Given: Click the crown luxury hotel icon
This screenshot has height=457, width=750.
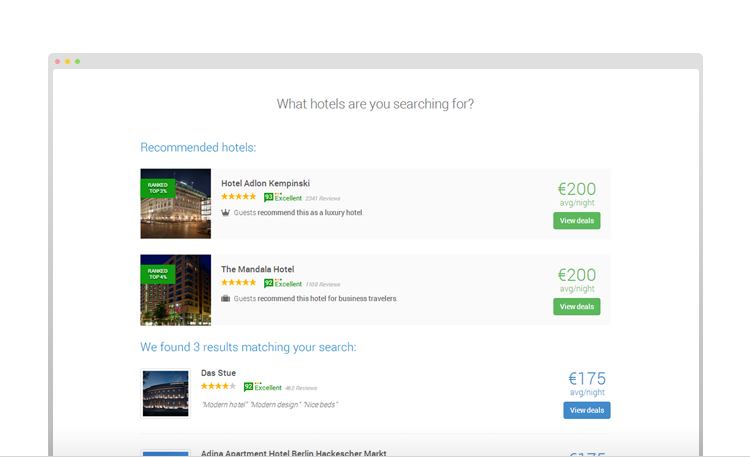Looking at the screenshot, I should click(x=225, y=212).
